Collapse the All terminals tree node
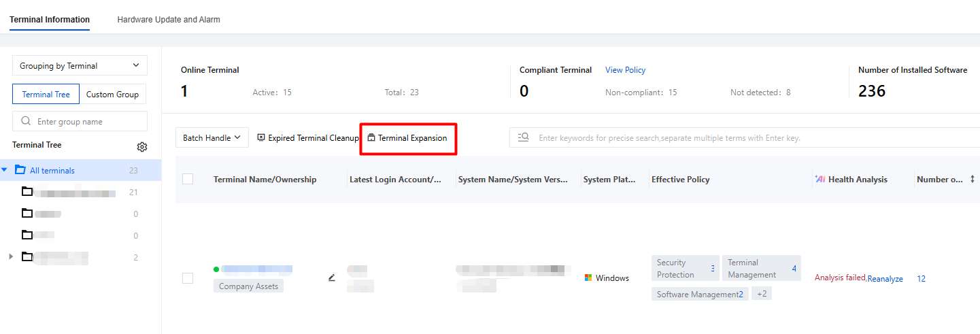 coord(5,170)
